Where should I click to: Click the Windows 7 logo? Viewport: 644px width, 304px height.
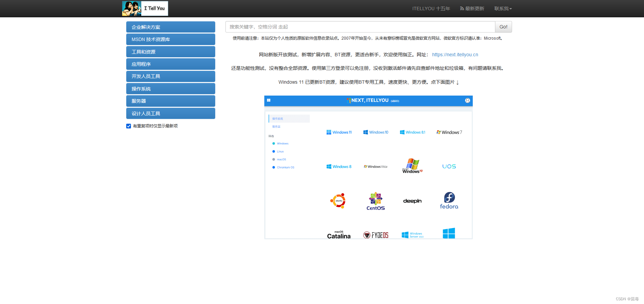[449, 132]
